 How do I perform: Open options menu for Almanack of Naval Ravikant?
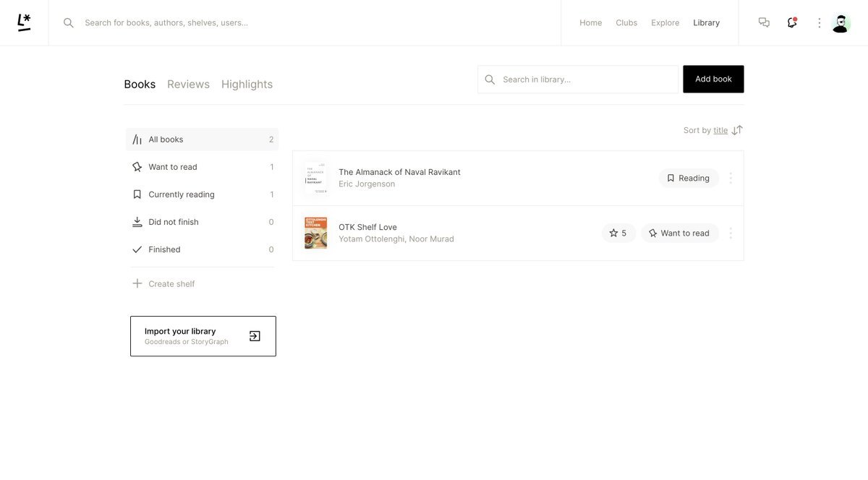731,178
